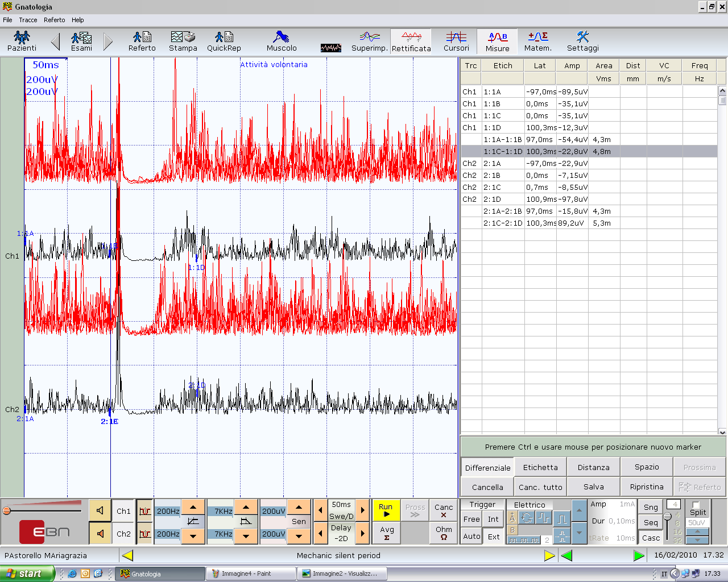Viewport: 728px width, 582px height.
Task: Open Settaggi settings
Action: 582,41
